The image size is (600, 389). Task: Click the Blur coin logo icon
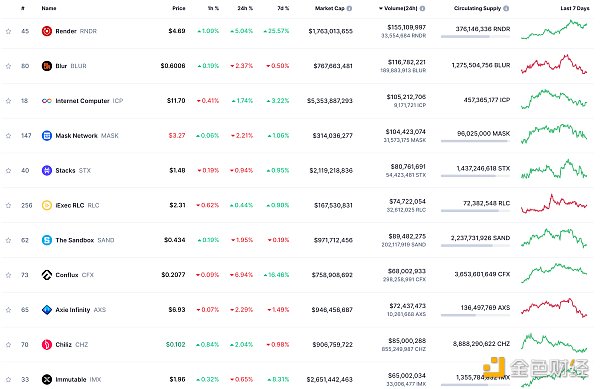(x=47, y=66)
